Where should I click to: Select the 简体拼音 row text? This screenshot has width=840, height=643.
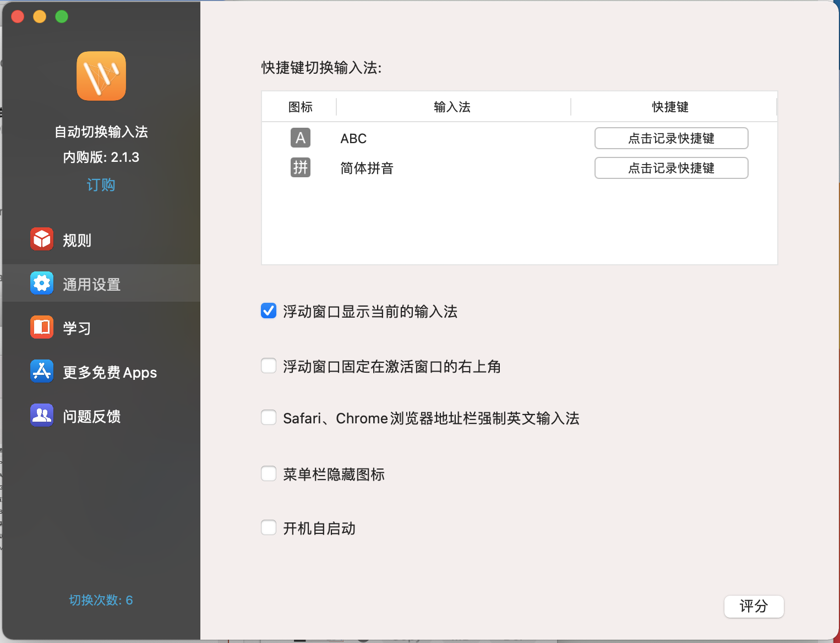(367, 168)
